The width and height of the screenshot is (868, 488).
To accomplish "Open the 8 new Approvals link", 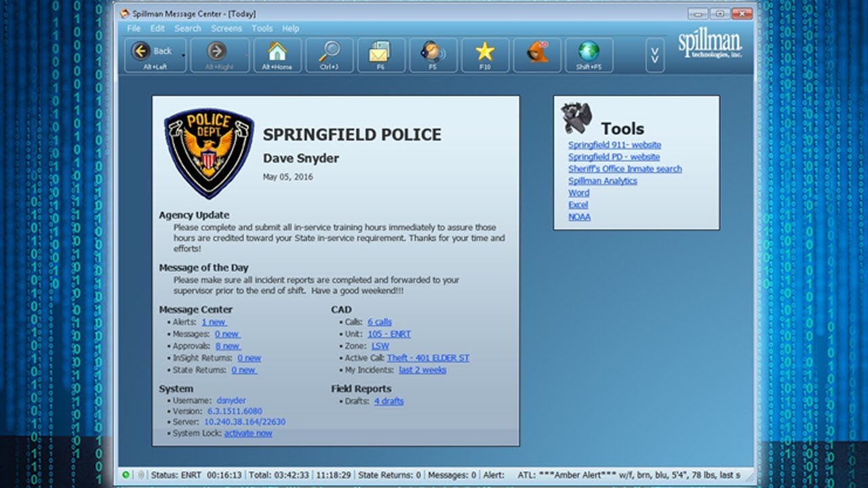I will [x=229, y=346].
